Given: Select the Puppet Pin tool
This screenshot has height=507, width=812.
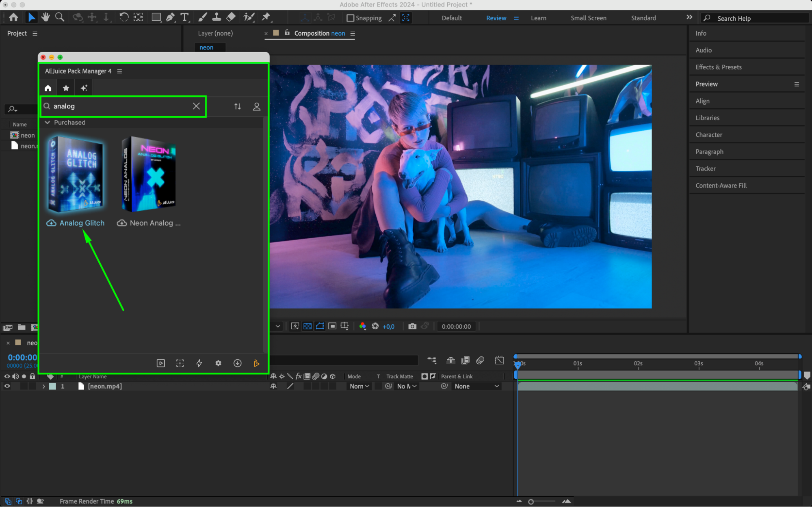Looking at the screenshot, I should point(266,17).
